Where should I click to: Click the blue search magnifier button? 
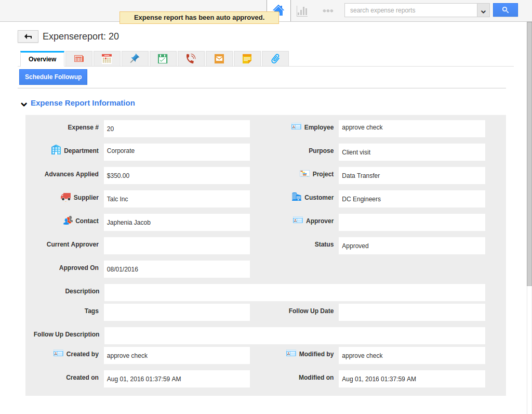pyautogui.click(x=505, y=10)
